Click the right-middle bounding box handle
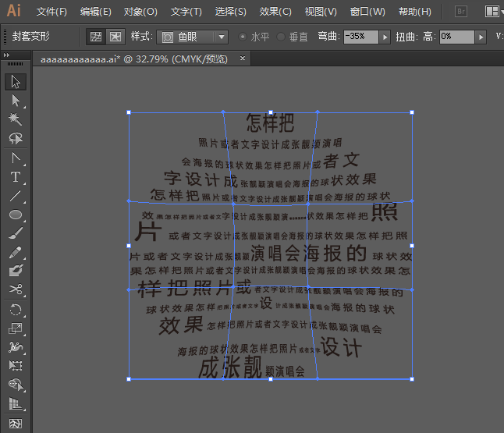This screenshot has width=504, height=433. pos(412,246)
